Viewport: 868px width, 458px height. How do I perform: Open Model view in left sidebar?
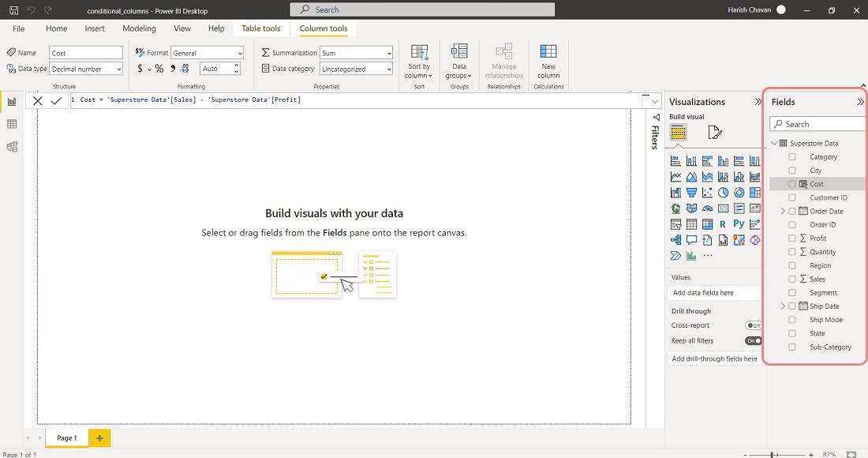click(12, 147)
